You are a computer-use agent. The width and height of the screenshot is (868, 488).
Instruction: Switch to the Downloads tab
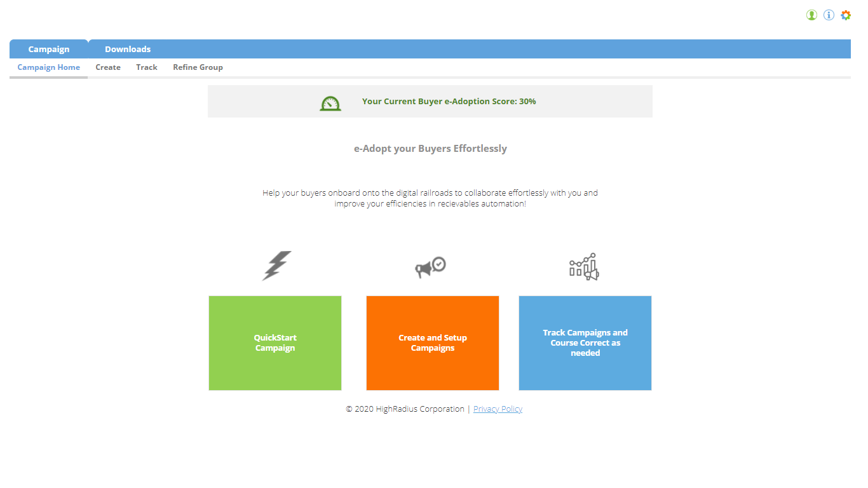tap(127, 48)
